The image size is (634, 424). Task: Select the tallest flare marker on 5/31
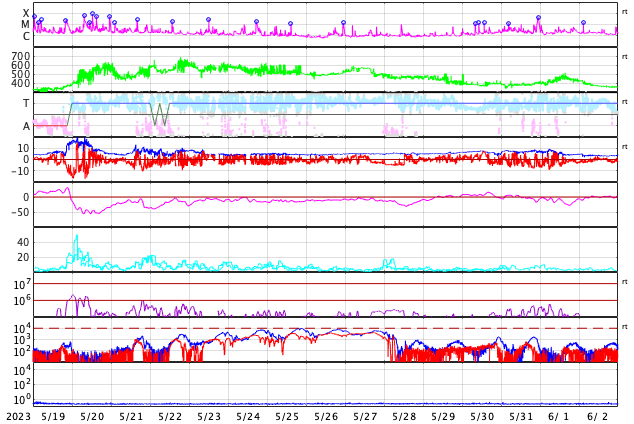coord(539,17)
